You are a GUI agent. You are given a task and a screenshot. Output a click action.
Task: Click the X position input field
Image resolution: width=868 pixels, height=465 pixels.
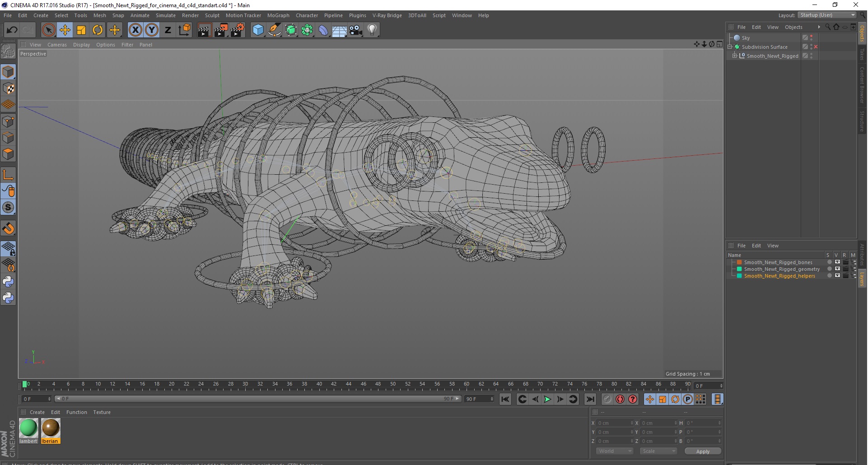[615, 423]
